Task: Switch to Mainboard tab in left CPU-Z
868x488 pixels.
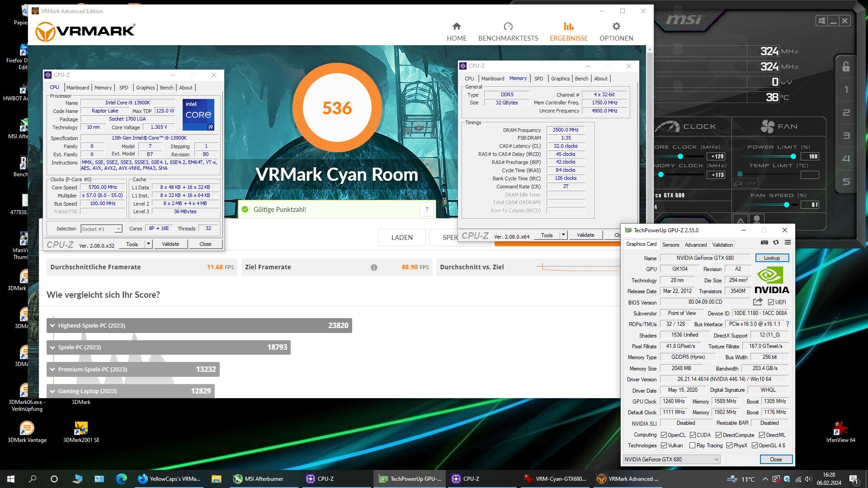Action: tap(78, 88)
